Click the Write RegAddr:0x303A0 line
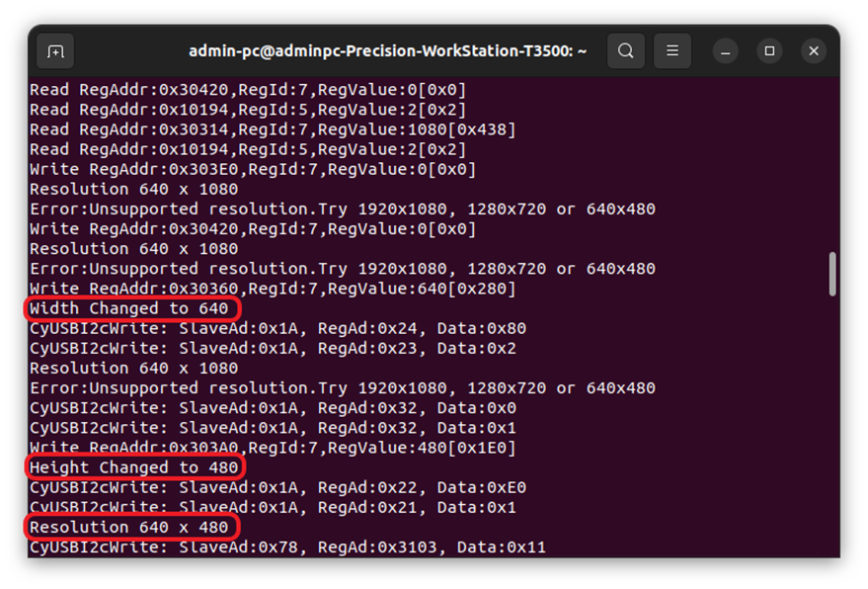The width and height of the screenshot is (868, 589). click(x=273, y=448)
